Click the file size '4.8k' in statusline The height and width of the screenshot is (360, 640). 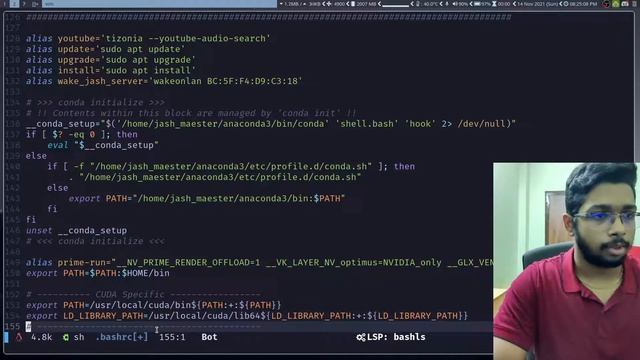tap(42, 337)
